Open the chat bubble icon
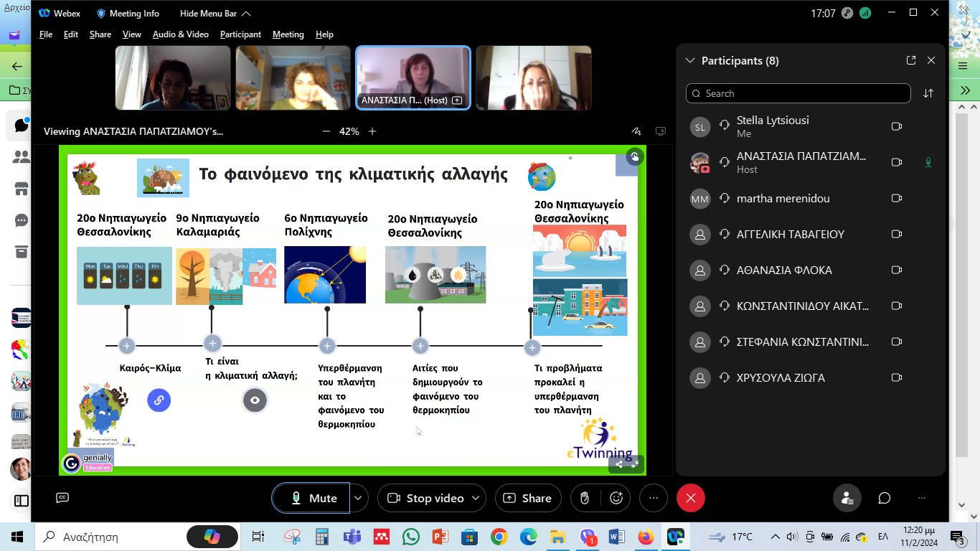Image resolution: width=980 pixels, height=551 pixels. [885, 498]
